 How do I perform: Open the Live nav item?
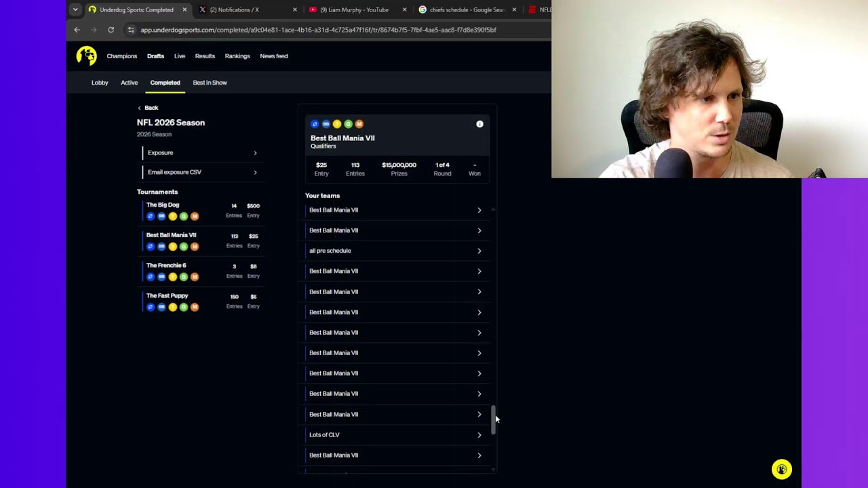[x=180, y=56]
